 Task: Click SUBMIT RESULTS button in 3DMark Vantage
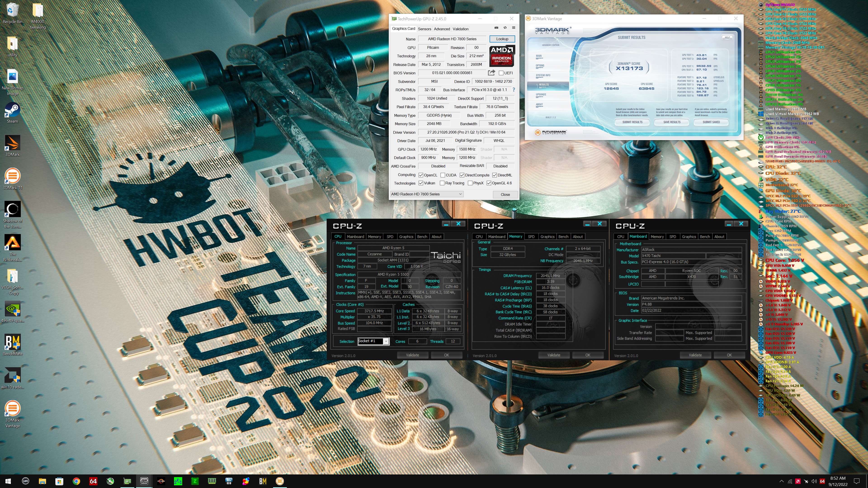[632, 122]
